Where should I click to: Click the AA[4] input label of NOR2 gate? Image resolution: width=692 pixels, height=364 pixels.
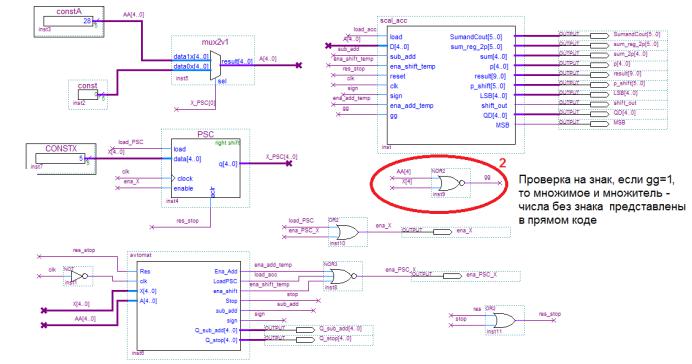click(x=404, y=172)
